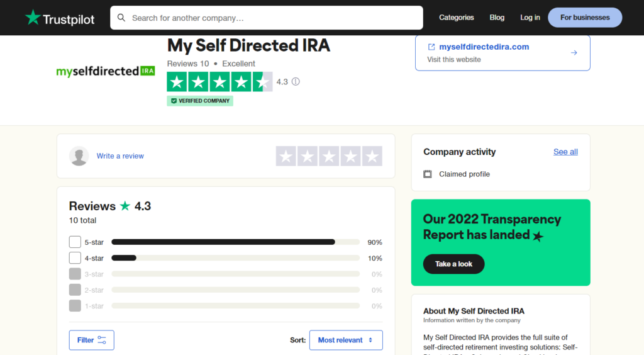Visit the myselfdirectedira.com website link
Screen dimensions: 644x355
(x=484, y=47)
